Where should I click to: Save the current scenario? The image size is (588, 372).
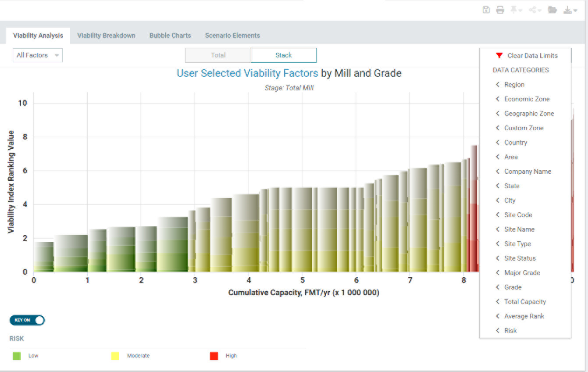tap(486, 9)
